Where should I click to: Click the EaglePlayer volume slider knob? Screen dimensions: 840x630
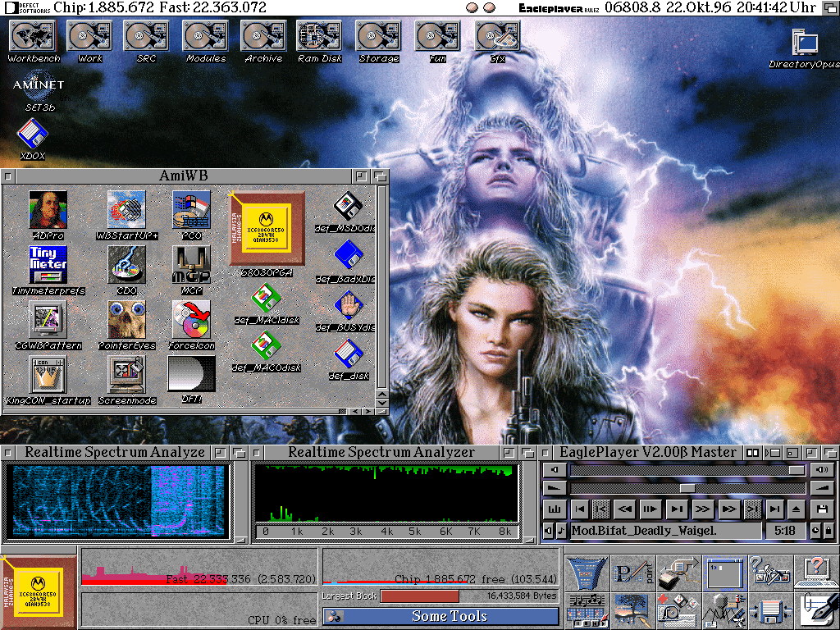[796, 470]
